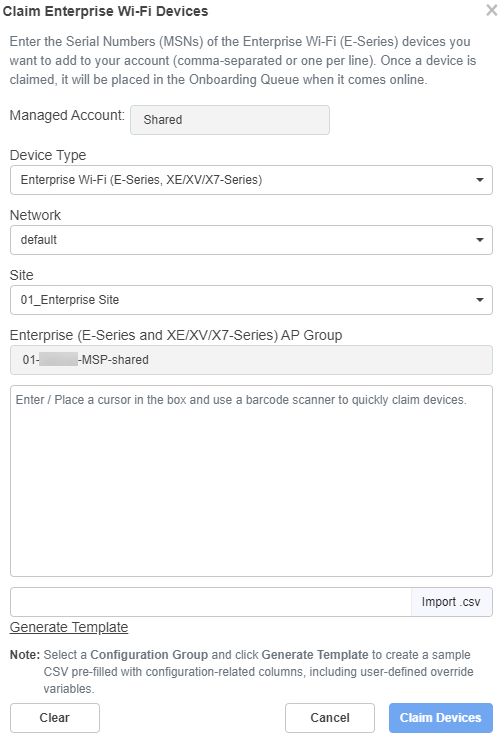
Task: Open the Site dropdown showing 01_Enterprise Site
Action: [251, 300]
